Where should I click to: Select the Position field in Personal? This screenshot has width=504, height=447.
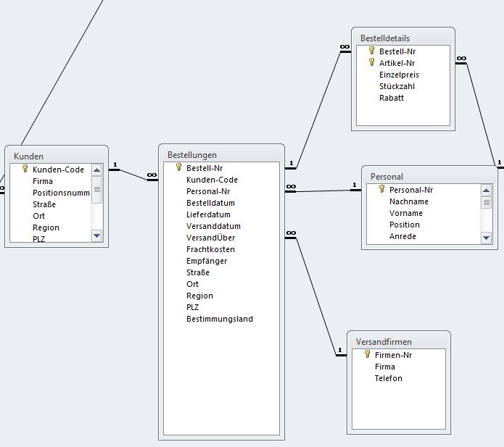coord(405,225)
